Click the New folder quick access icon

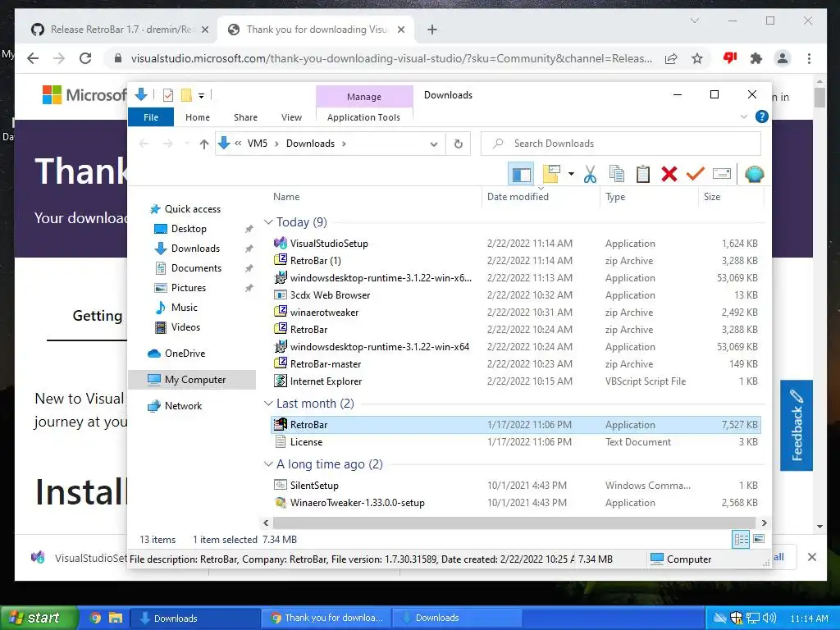click(x=186, y=95)
